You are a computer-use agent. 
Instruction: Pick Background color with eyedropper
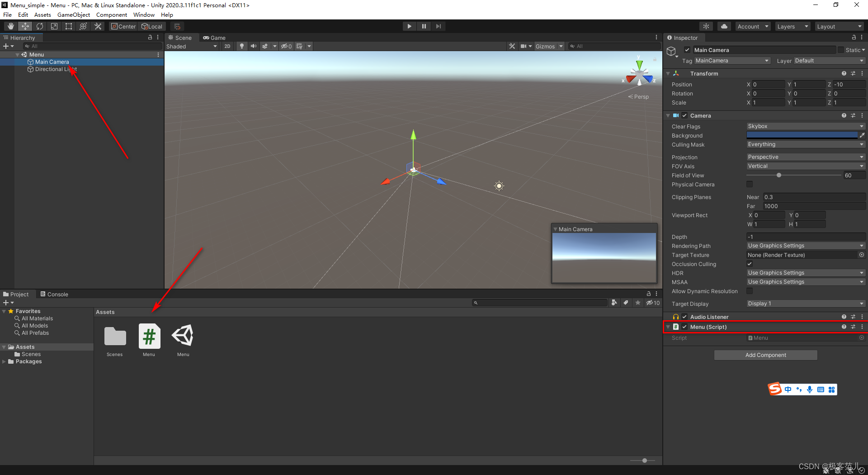click(862, 135)
